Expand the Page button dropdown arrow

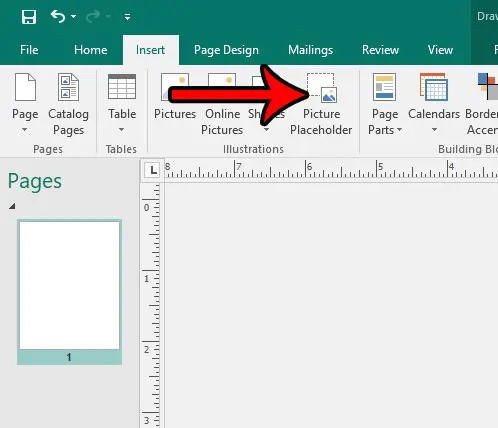click(x=25, y=130)
